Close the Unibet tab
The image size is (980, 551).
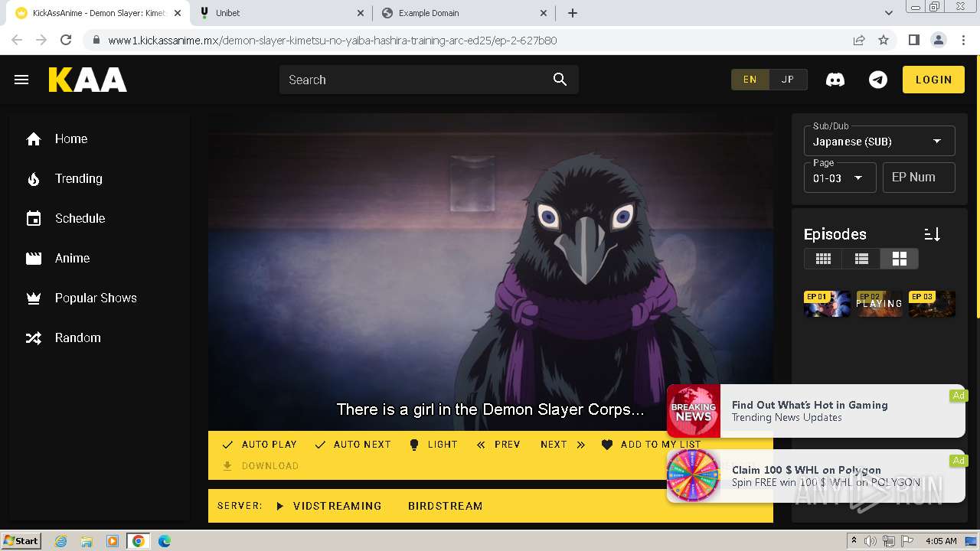point(361,13)
